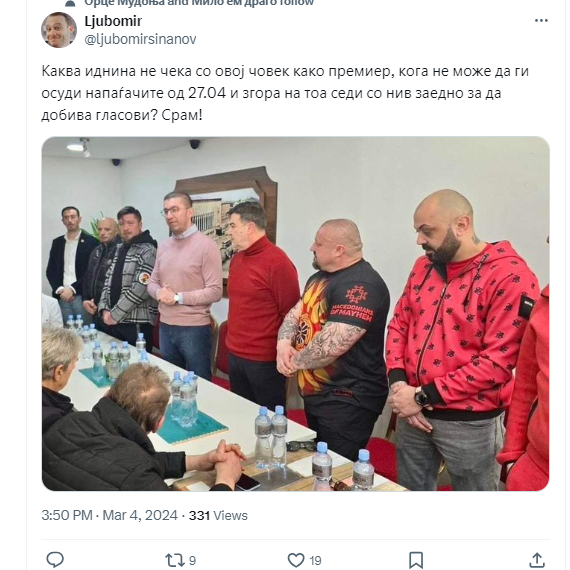Click the Ljubomir display name
Viewport: 570px width, 570px height.
pos(113,21)
